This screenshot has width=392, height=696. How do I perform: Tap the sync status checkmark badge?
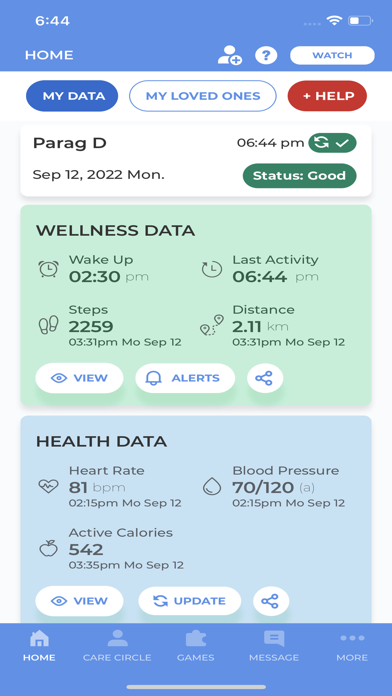coord(333,143)
